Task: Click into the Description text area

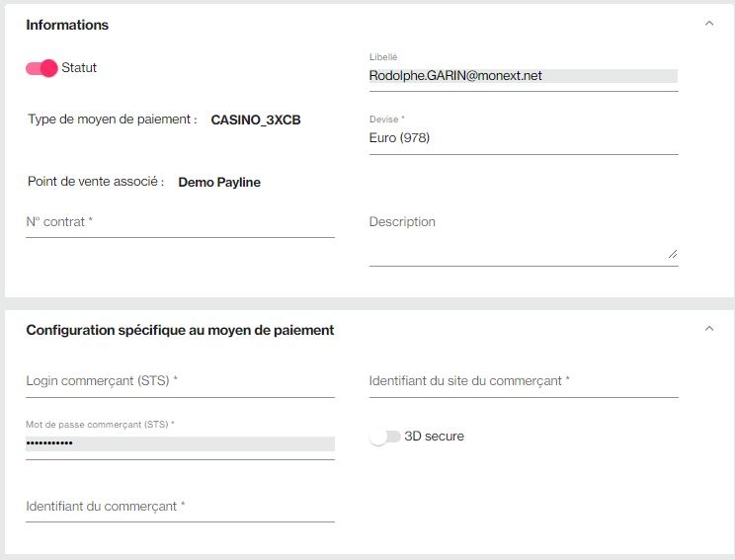Action: coord(524,239)
